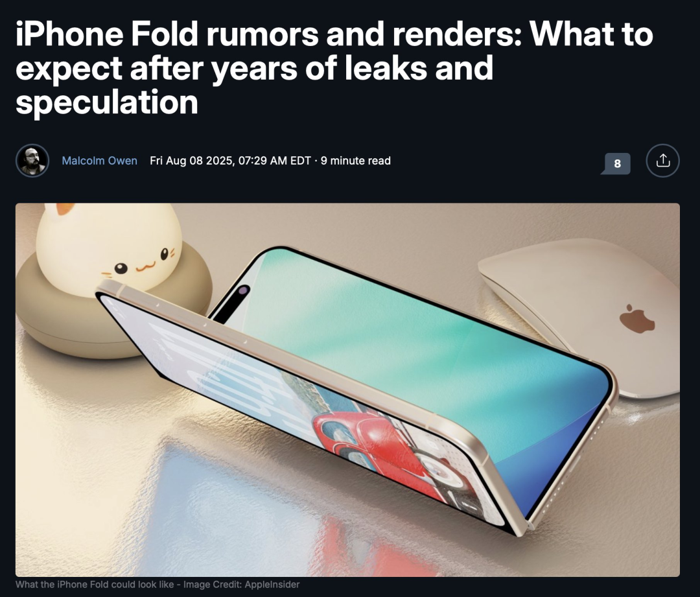The image size is (700, 597).
Task: Open the iPhone Fold hero image
Action: pyautogui.click(x=347, y=390)
